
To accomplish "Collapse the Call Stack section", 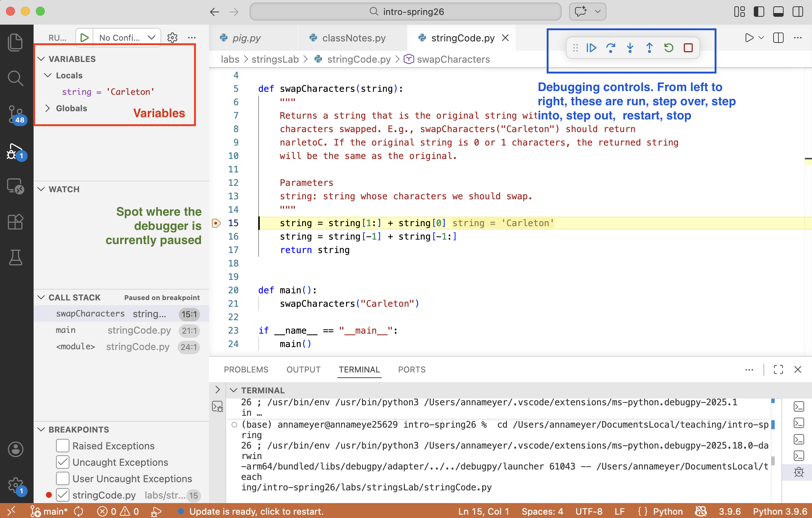I will point(41,297).
